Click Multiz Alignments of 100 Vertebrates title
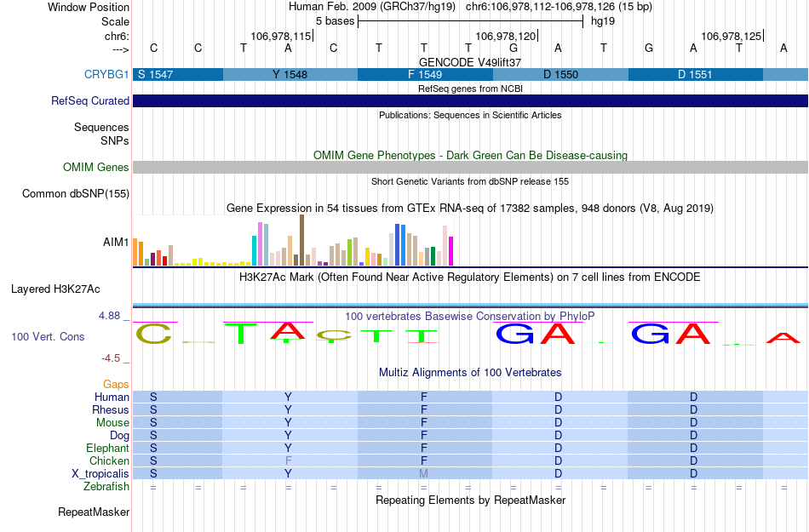The height and width of the screenshot is (532, 809). click(x=470, y=372)
